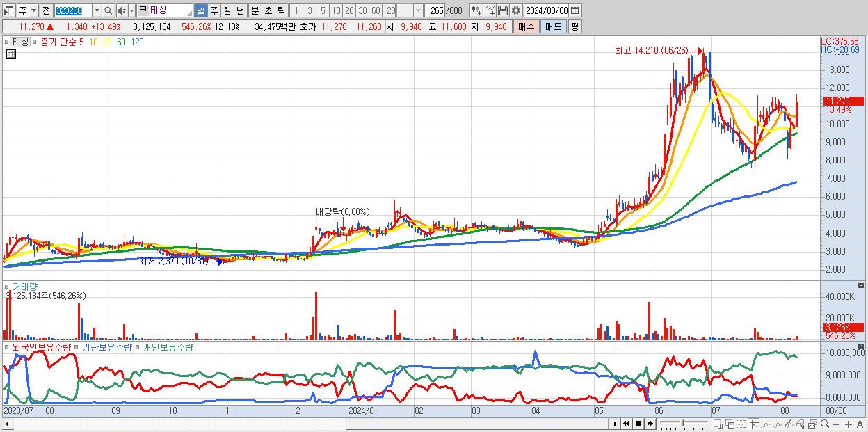Choose the 120 interval button
Image resolution: width=868 pixels, height=432 pixels.
pos(389,10)
